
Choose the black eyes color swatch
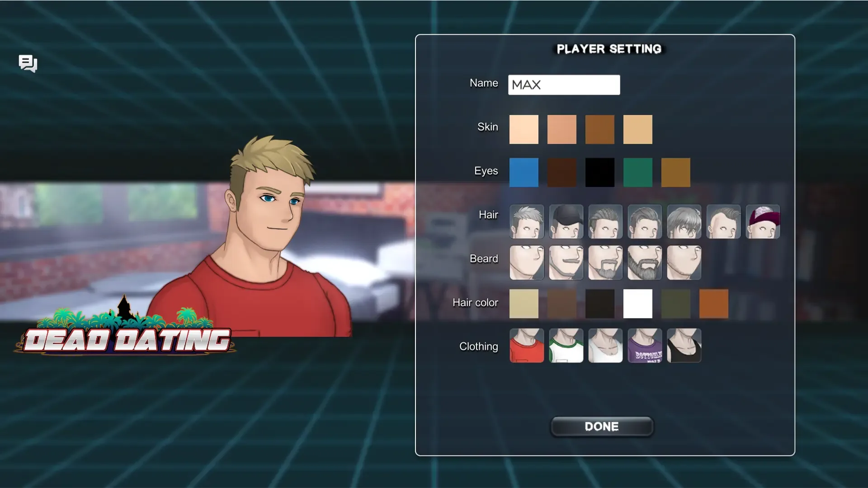[x=599, y=172]
